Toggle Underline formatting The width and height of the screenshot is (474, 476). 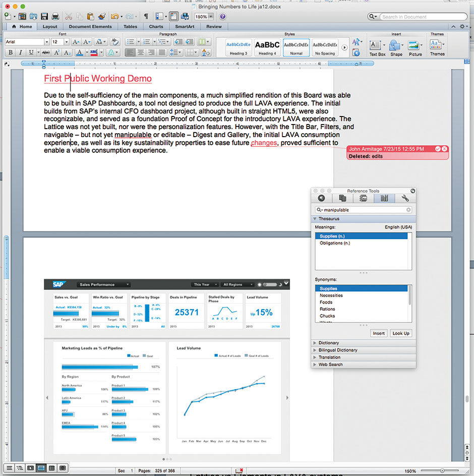pos(31,52)
